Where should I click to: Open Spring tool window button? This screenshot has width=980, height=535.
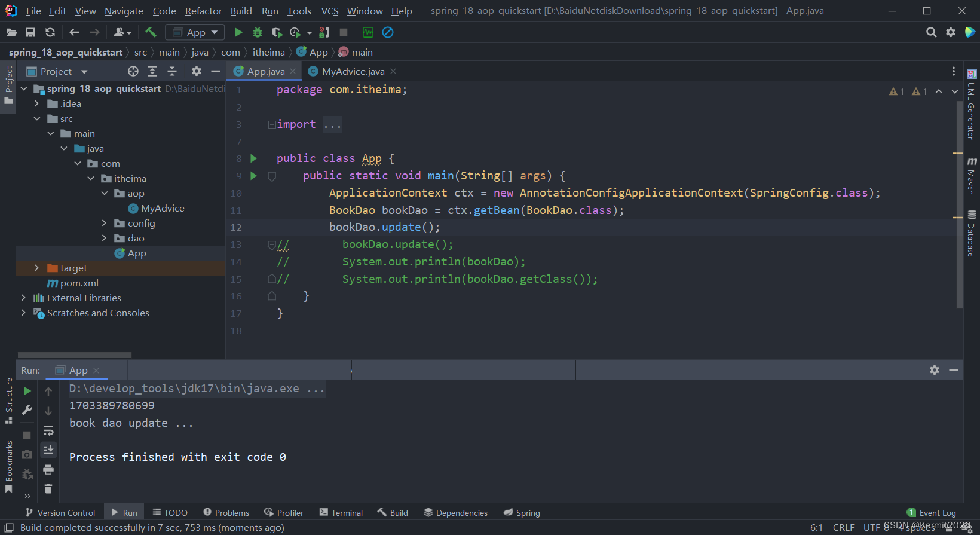pos(522,513)
